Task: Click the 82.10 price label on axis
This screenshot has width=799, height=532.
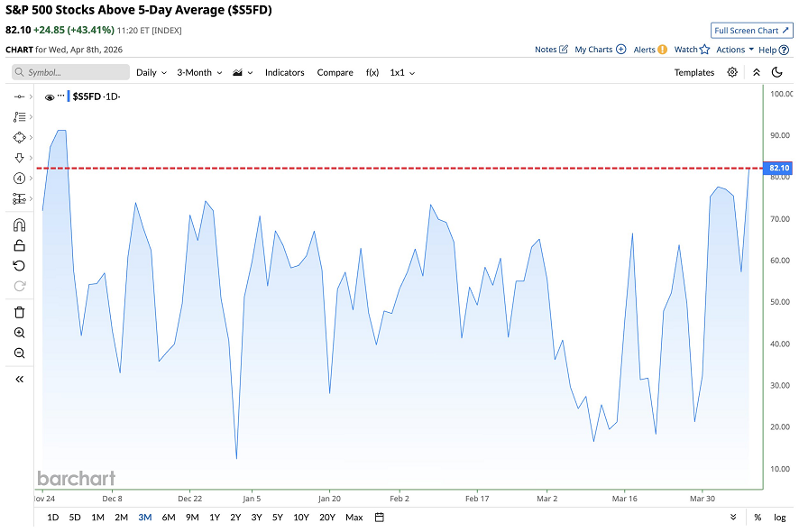Action: pos(777,168)
